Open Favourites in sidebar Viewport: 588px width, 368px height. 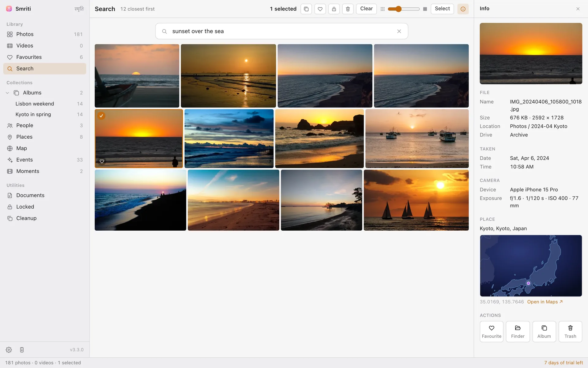(45, 57)
